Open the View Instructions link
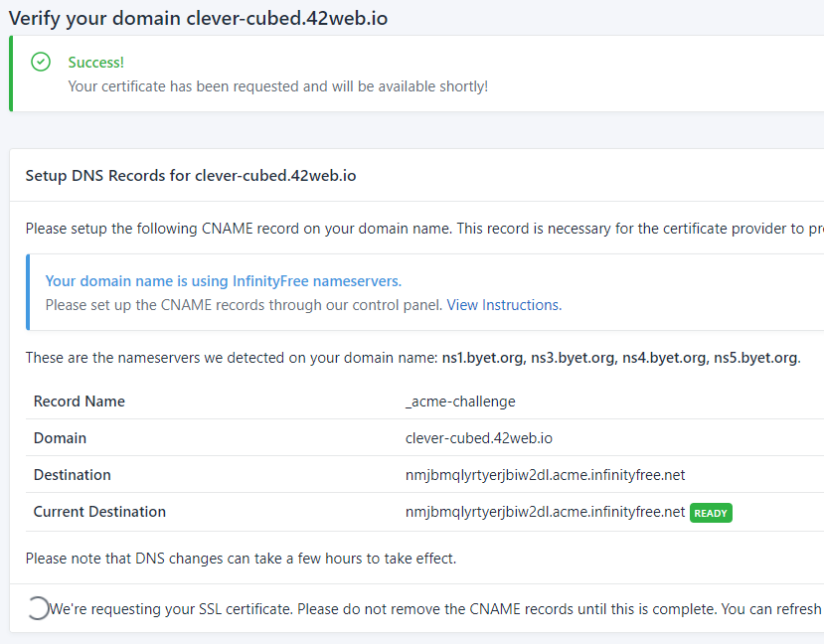 [502, 305]
